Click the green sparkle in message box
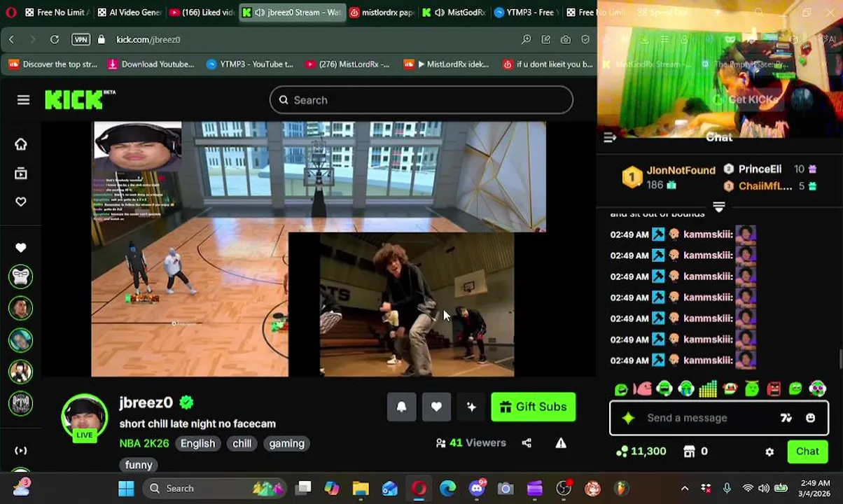 coord(628,418)
